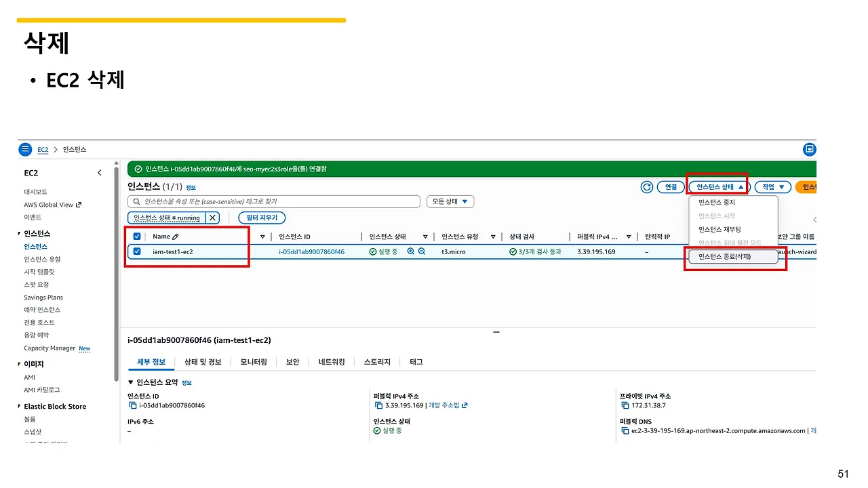The image size is (868, 488).
Task: Switch to the 태그 tab
Action: (x=416, y=362)
